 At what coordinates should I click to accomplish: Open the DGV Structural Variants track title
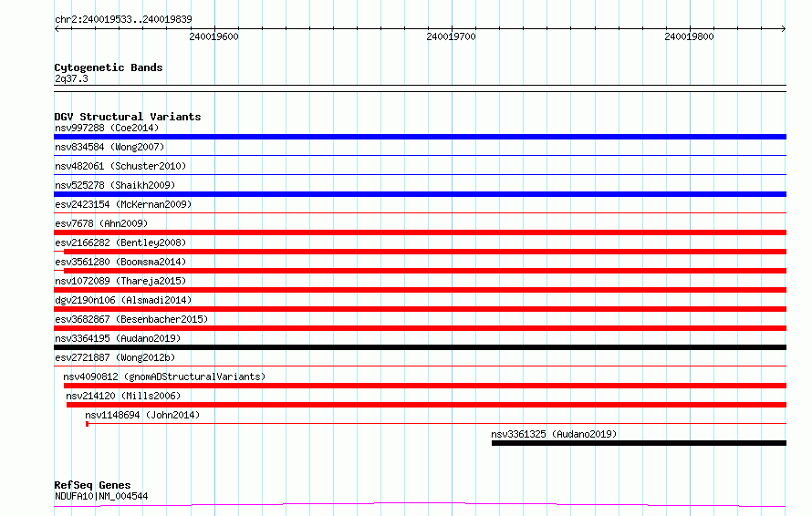pyautogui.click(x=128, y=117)
